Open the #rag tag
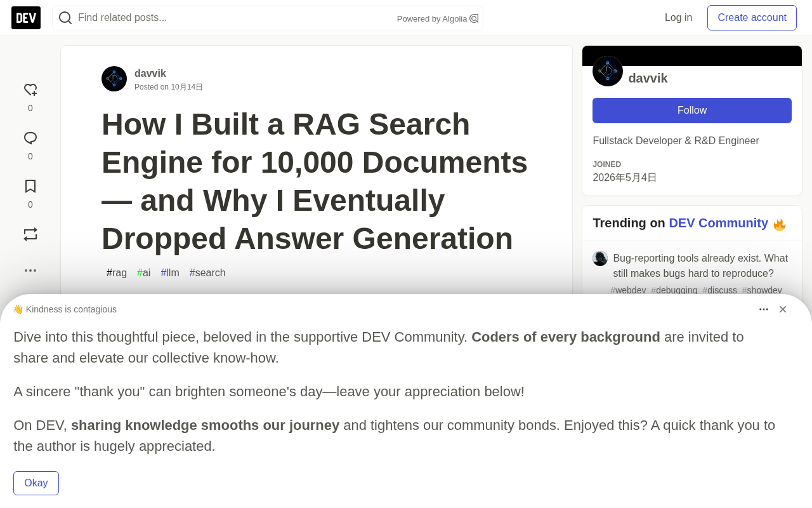The width and height of the screenshot is (812, 508). [x=117, y=273]
